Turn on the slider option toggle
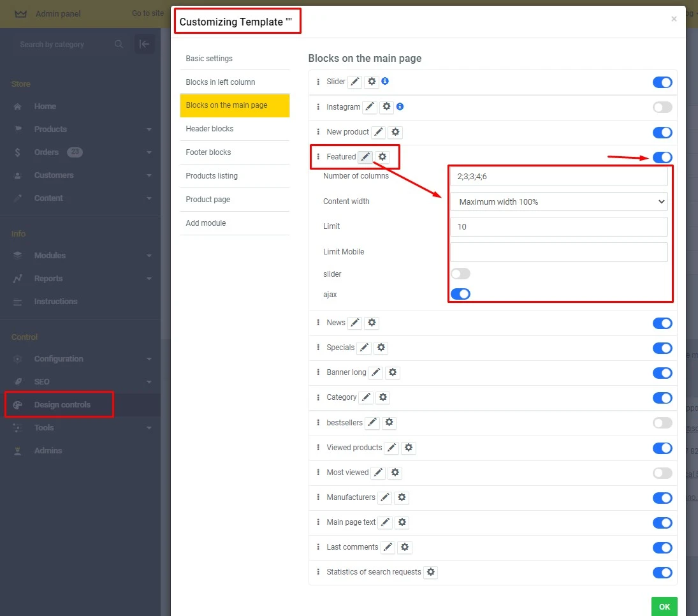This screenshot has height=616, width=698. (x=460, y=274)
